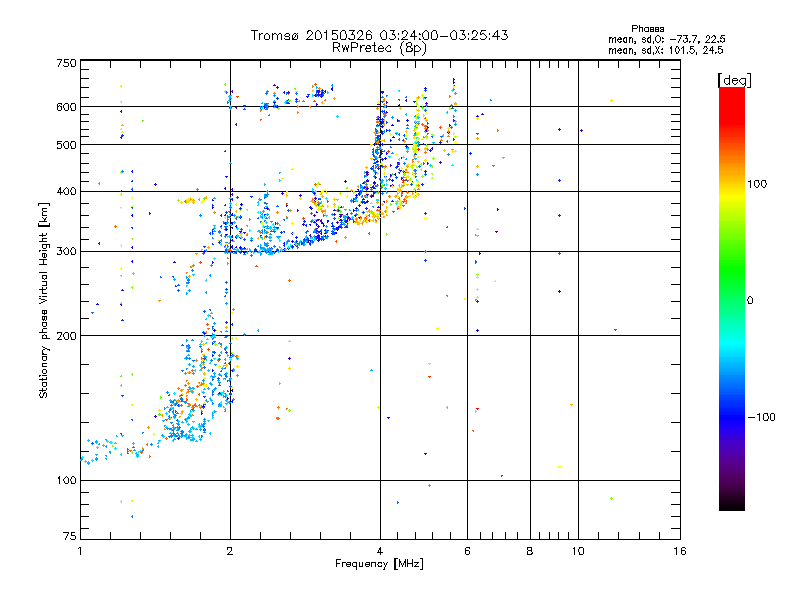The image size is (800, 600).
Task: Click the y-axis tick label '750'
Action: (66, 63)
